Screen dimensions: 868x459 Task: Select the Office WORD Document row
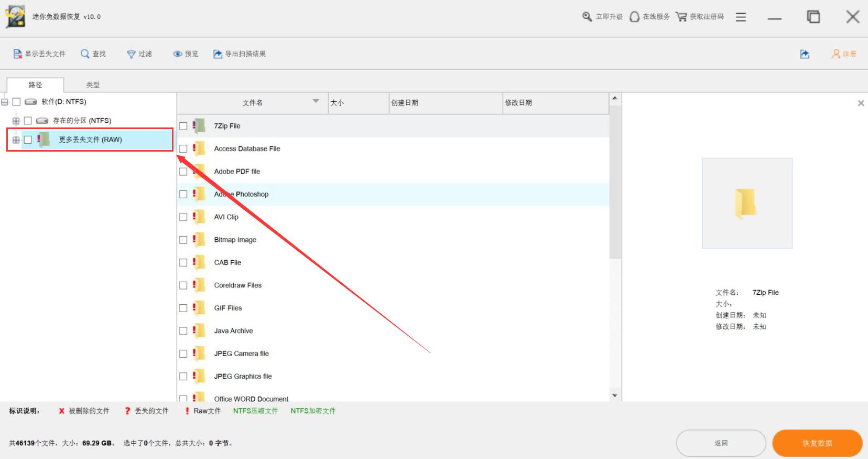pos(393,398)
